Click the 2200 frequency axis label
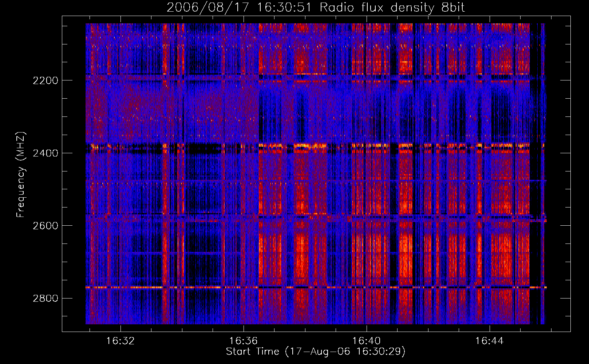Viewport: 589px width, 364px height. pos(46,80)
